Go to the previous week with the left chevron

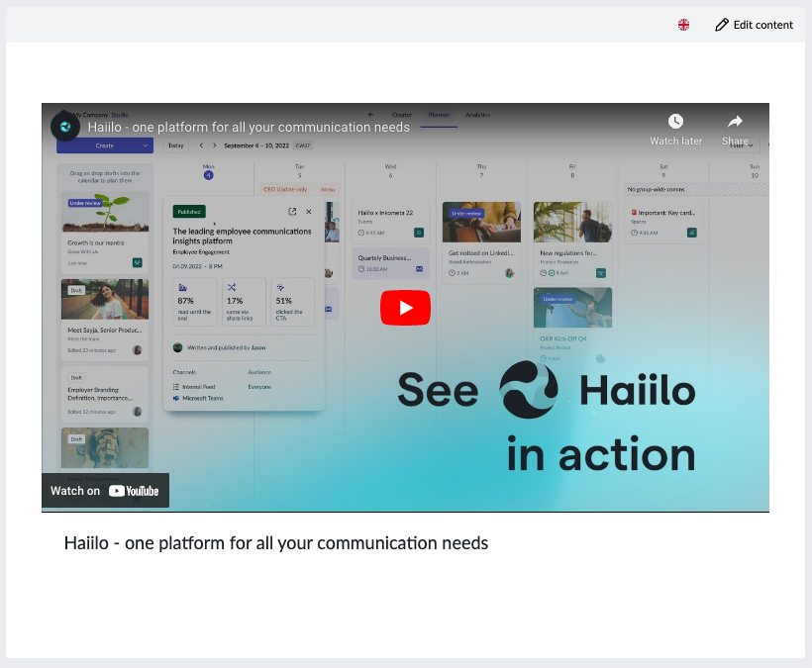coord(201,145)
